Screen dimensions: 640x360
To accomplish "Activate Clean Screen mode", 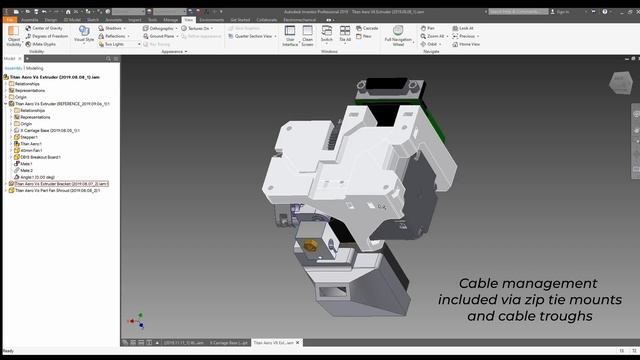I will tap(307, 36).
